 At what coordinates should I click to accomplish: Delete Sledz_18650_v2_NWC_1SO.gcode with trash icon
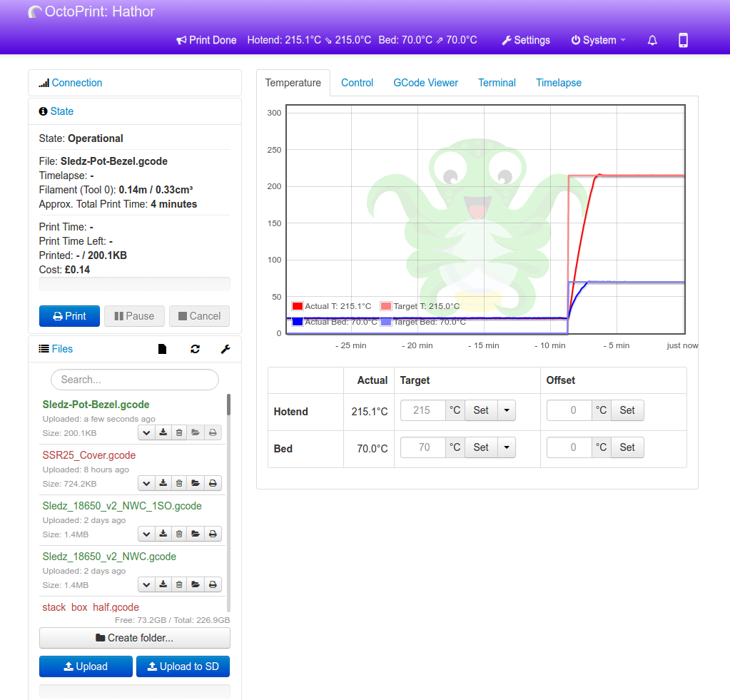179,534
